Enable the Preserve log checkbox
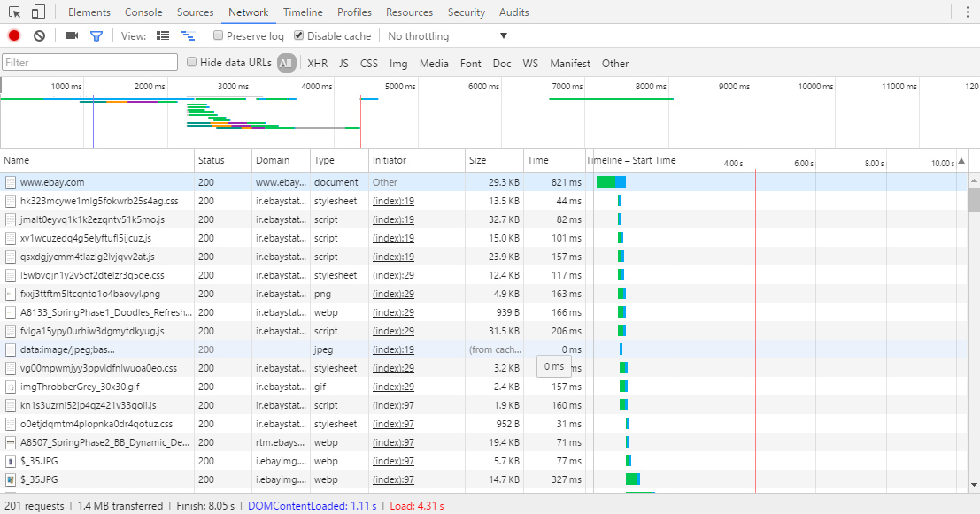Viewport: 980px width, 514px height. coord(217,35)
